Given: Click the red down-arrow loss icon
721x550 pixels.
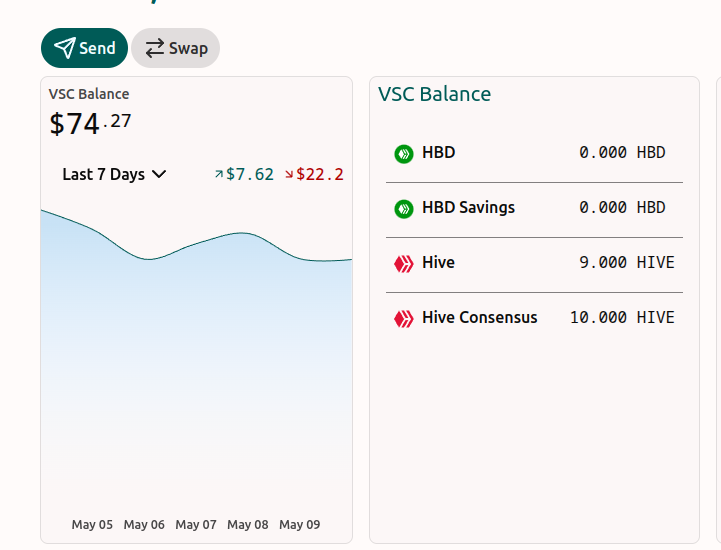Looking at the screenshot, I should tap(289, 174).
